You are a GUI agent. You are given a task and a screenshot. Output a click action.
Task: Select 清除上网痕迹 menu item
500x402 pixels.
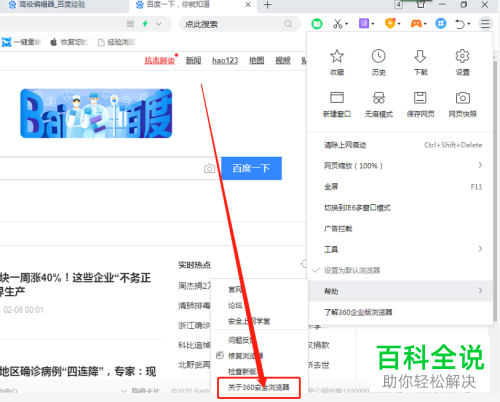pos(400,145)
